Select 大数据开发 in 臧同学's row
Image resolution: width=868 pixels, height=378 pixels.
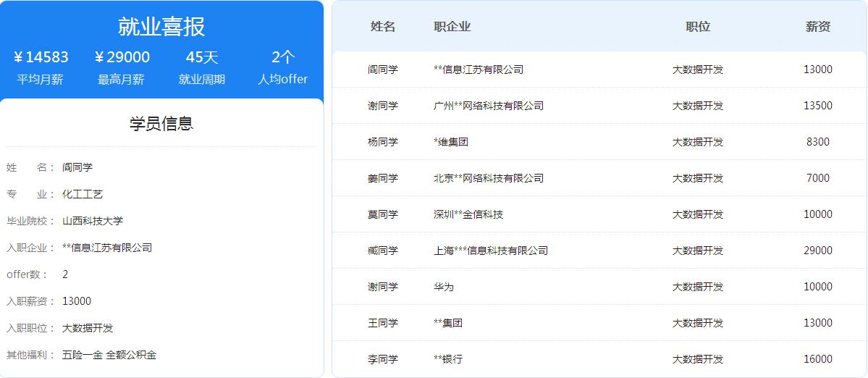(x=697, y=251)
